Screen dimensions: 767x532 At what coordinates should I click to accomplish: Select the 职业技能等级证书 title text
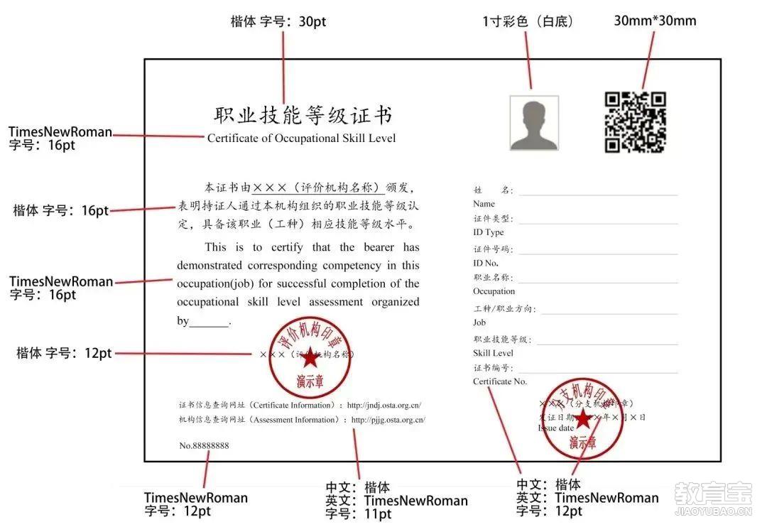click(x=303, y=115)
